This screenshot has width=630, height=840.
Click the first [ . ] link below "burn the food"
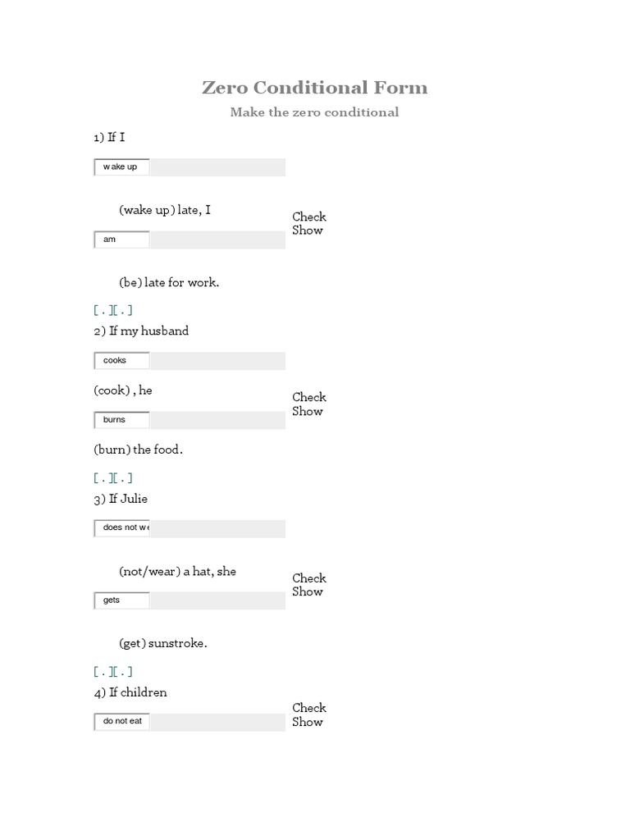(x=103, y=477)
